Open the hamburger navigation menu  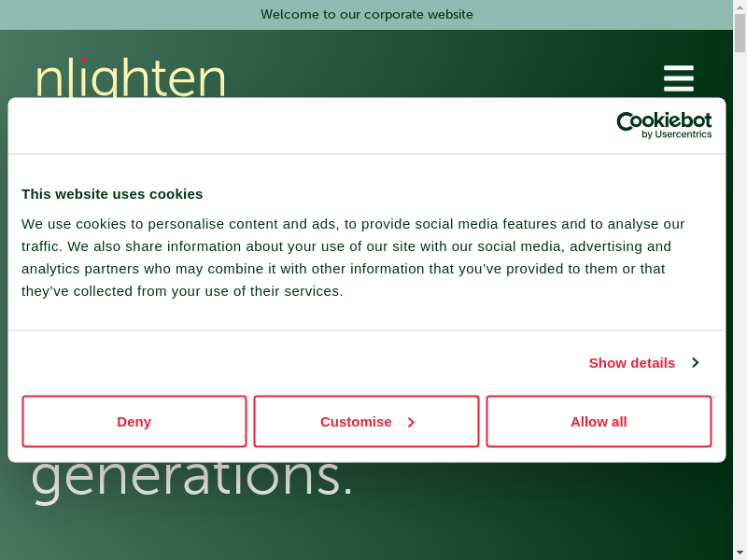679,78
